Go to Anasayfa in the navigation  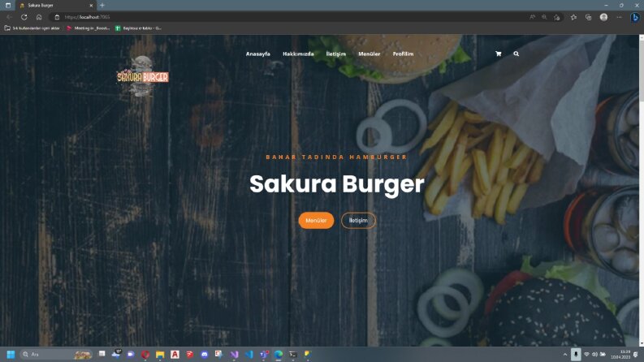(258, 54)
